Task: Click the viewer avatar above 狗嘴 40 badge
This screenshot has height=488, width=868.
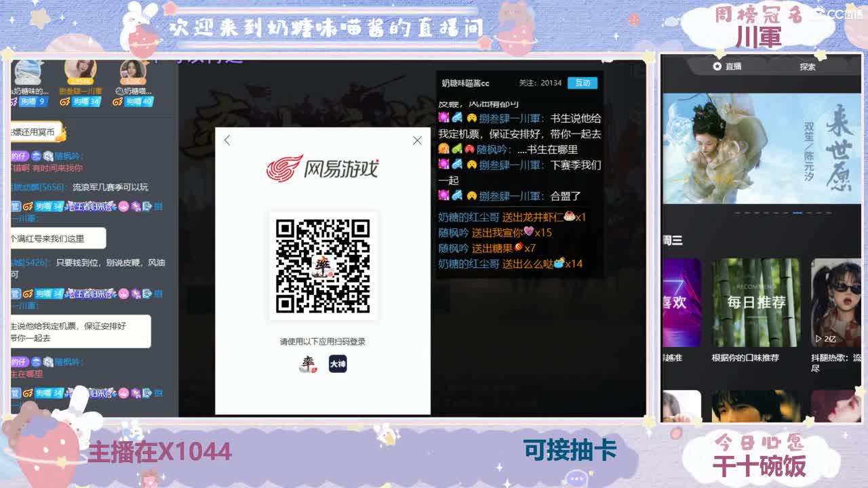Action: 133,71
